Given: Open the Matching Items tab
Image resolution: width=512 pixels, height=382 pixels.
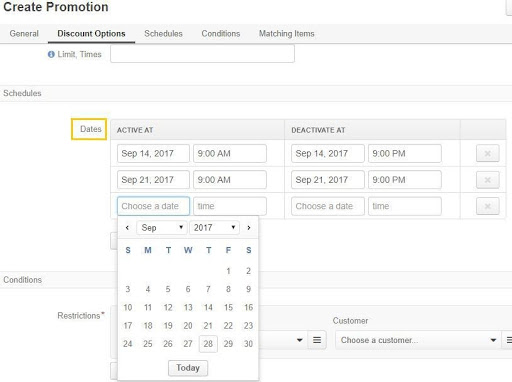Looking at the screenshot, I should (287, 34).
